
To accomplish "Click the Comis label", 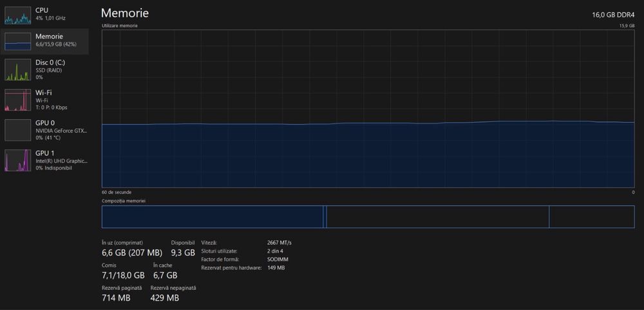I will tap(109, 266).
